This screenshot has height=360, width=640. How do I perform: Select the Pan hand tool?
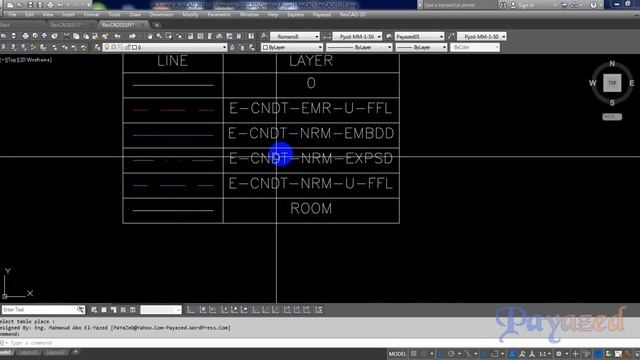tap(149, 36)
